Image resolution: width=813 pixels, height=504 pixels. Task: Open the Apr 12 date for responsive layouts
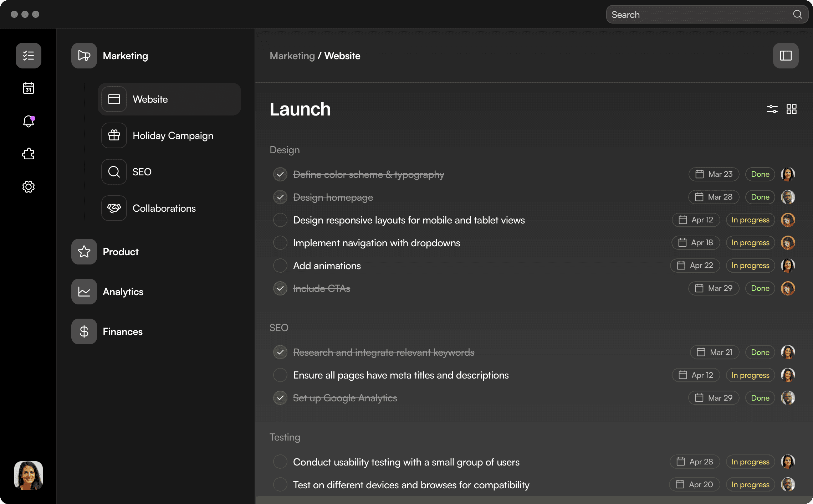click(x=696, y=220)
